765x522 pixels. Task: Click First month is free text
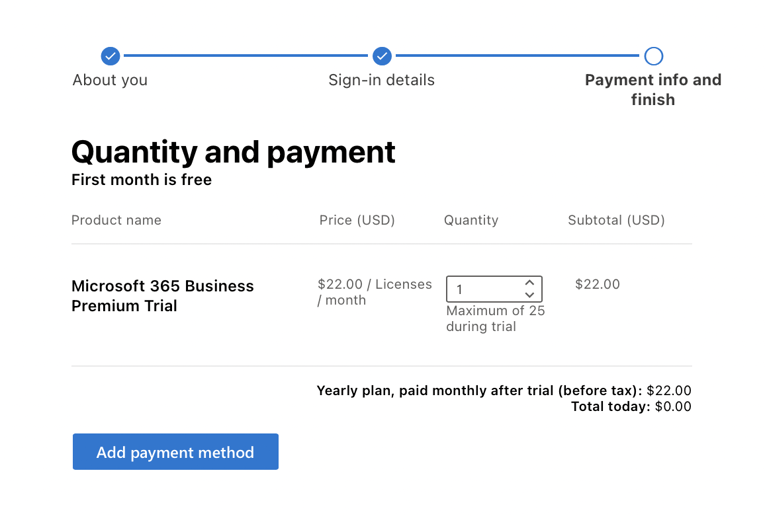pos(141,180)
